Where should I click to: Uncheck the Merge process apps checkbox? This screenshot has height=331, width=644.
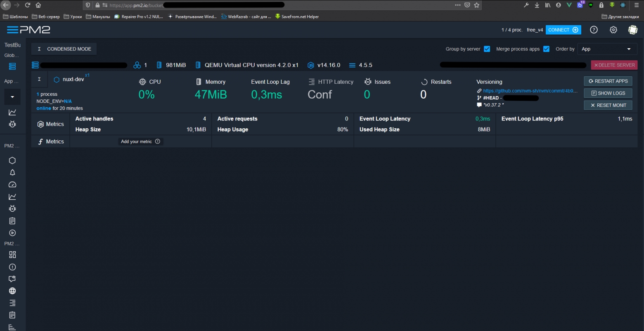coord(546,49)
